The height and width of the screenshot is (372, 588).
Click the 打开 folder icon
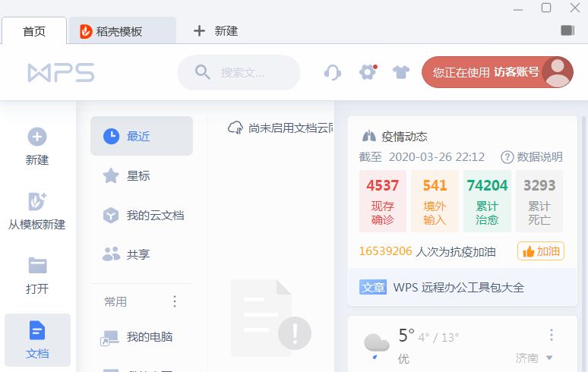(x=37, y=265)
